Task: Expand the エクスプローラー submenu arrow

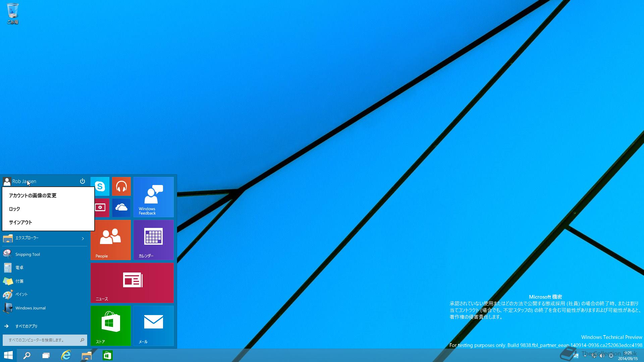Action: (83, 239)
